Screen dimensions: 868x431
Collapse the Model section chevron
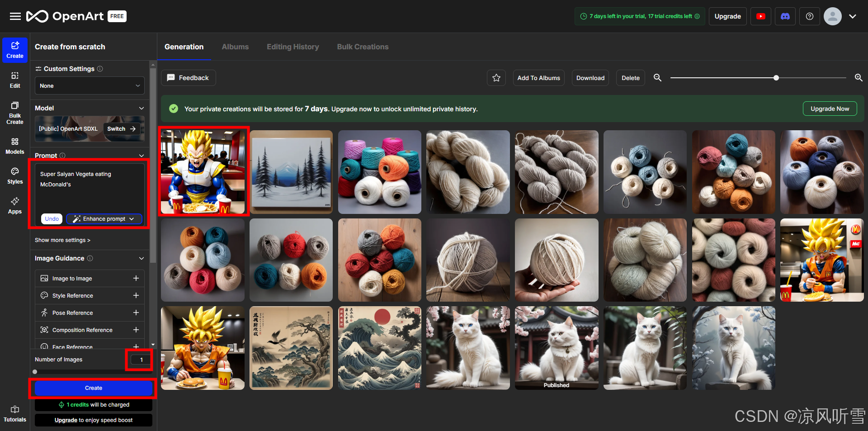[142, 108]
